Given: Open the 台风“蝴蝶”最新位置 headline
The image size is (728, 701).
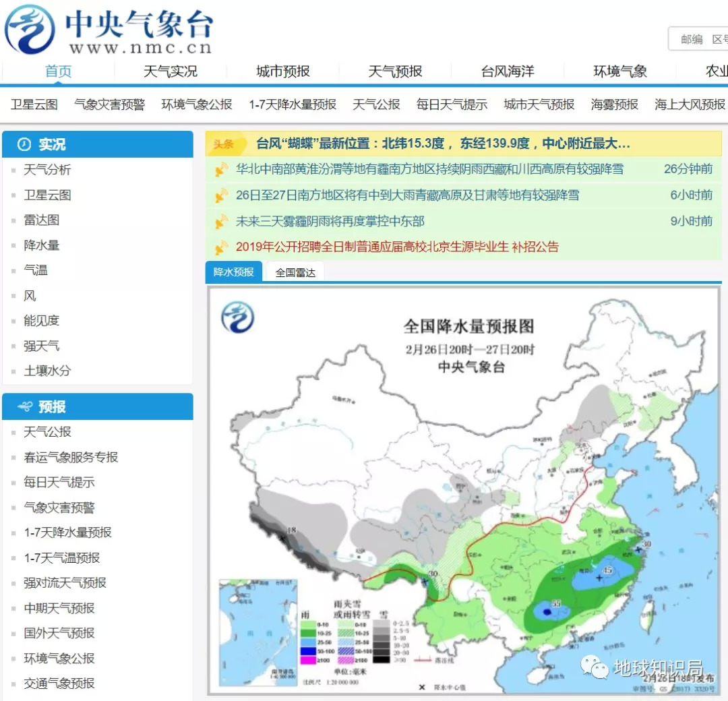Looking at the screenshot, I should (x=442, y=144).
